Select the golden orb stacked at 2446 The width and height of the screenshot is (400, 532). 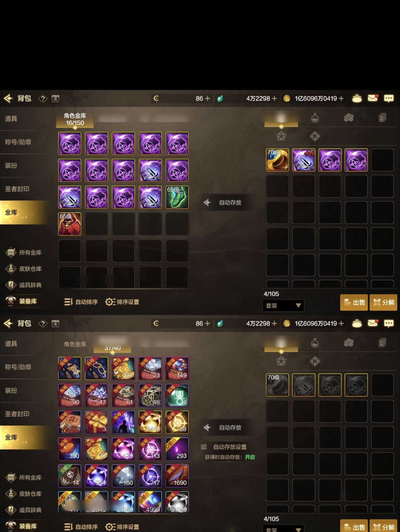150,422
